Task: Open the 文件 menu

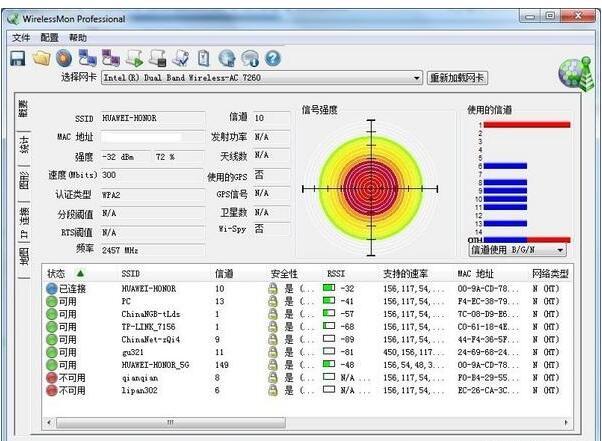Action: click(x=21, y=38)
